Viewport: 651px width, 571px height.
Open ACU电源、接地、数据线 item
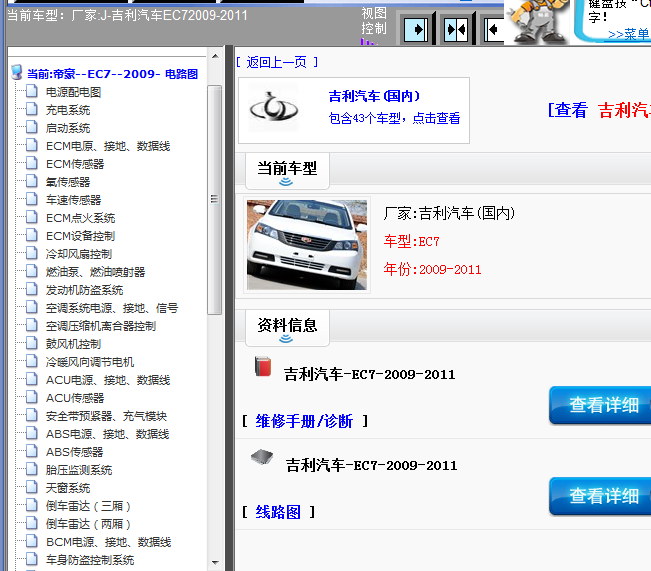pyautogui.click(x=108, y=380)
